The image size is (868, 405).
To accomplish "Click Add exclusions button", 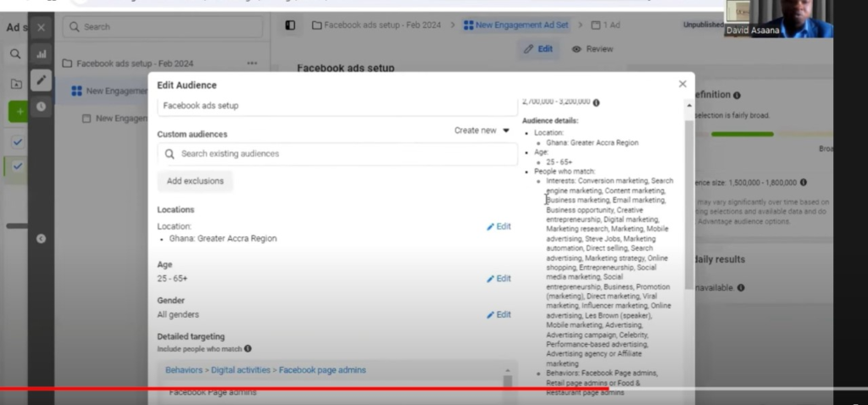I will pos(195,181).
